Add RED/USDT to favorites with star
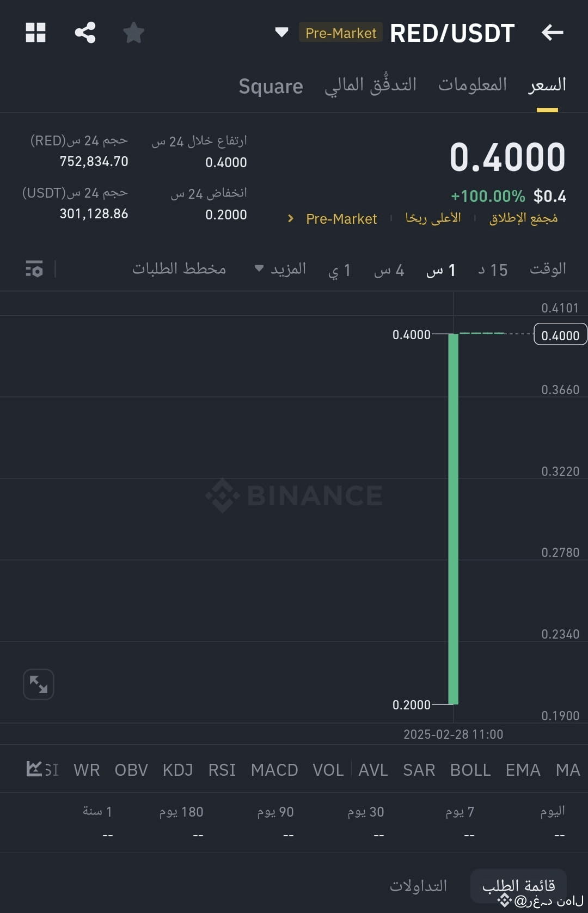This screenshot has width=588, height=913. (x=133, y=33)
